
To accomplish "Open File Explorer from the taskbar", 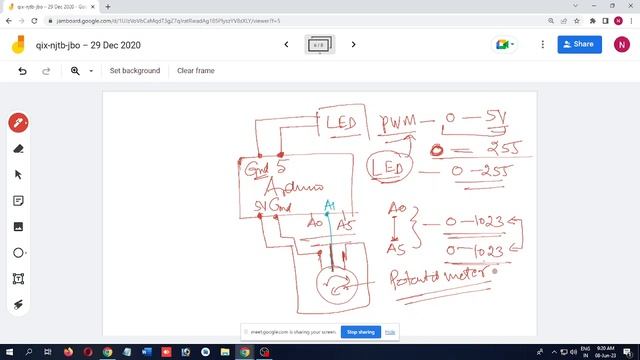I will point(225,352).
